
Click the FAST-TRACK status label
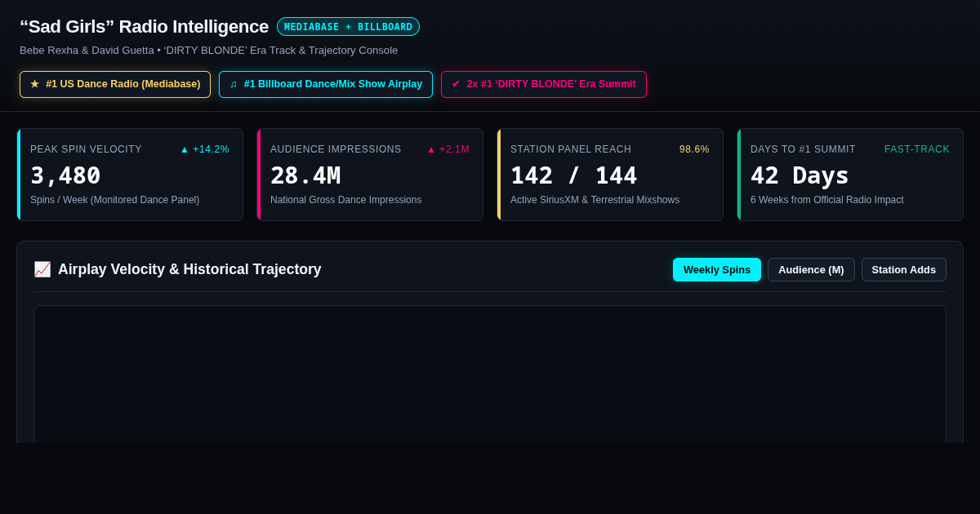[917, 149]
